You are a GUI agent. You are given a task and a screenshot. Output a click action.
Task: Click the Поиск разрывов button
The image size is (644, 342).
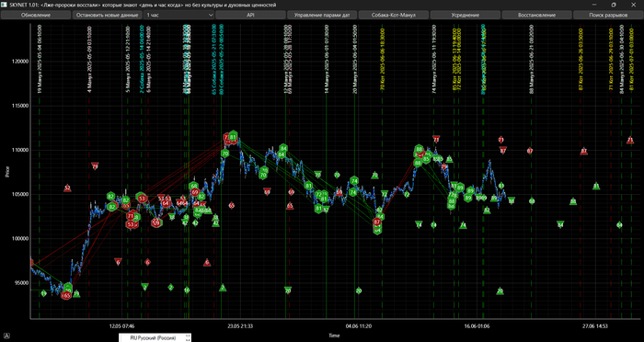coord(608,16)
